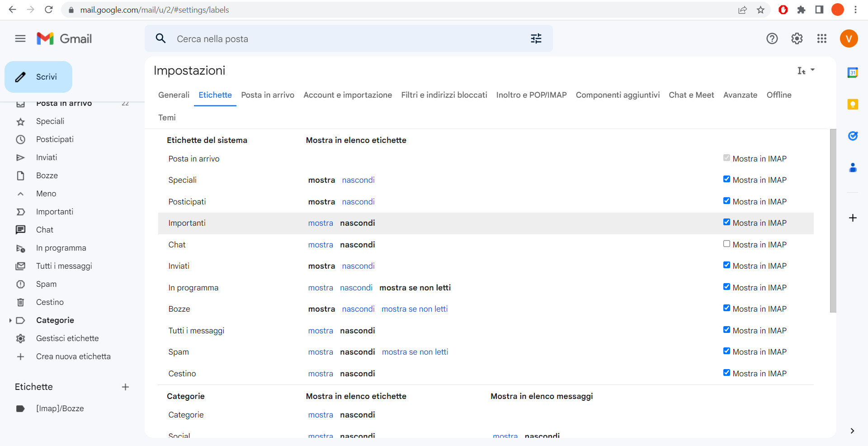Screen dimensions: 868x446
Task: Toggle the main menu hamburger icon
Action: coord(20,39)
